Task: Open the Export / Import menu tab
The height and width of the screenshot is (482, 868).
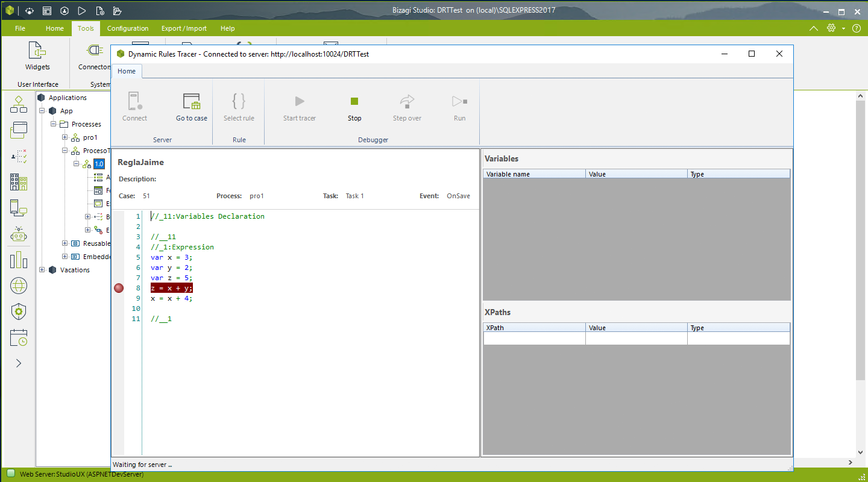Action: click(184, 28)
